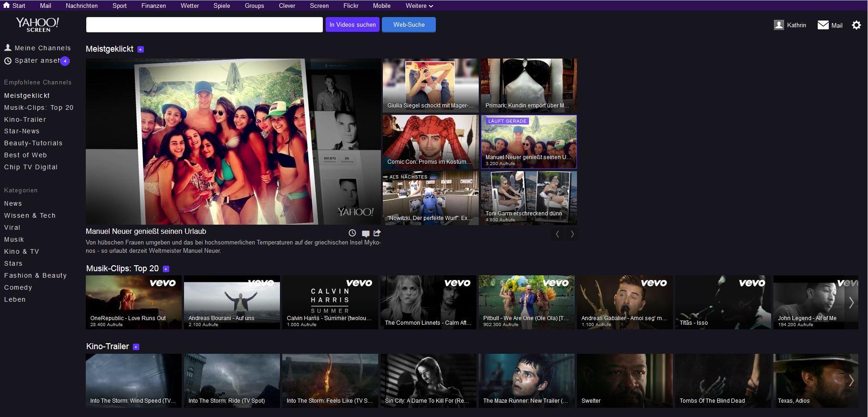
Task: Show more Kino-Trailer with right chevron
Action: point(851,381)
